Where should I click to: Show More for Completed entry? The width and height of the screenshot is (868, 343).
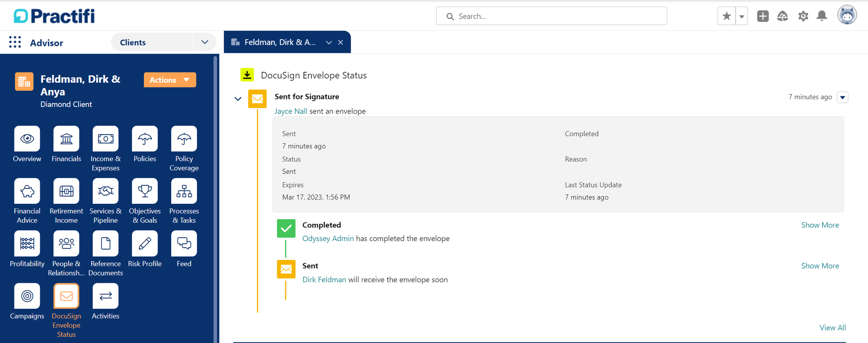click(x=820, y=225)
